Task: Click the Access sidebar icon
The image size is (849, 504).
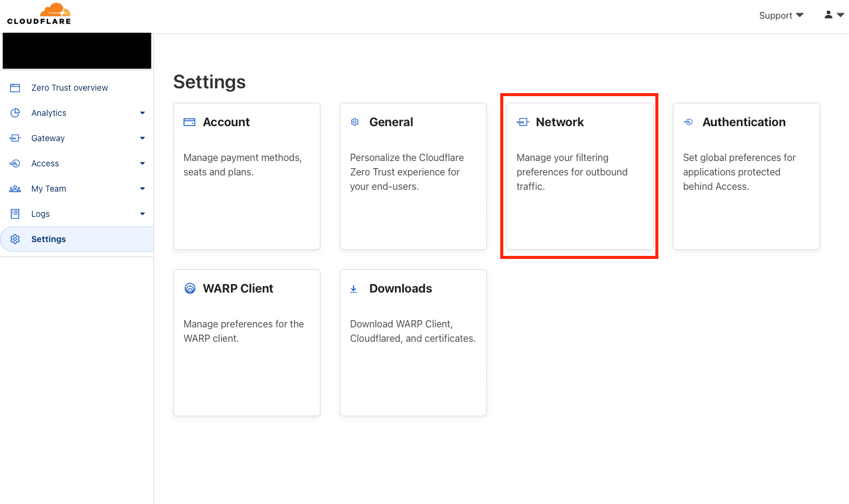Action: [x=15, y=163]
